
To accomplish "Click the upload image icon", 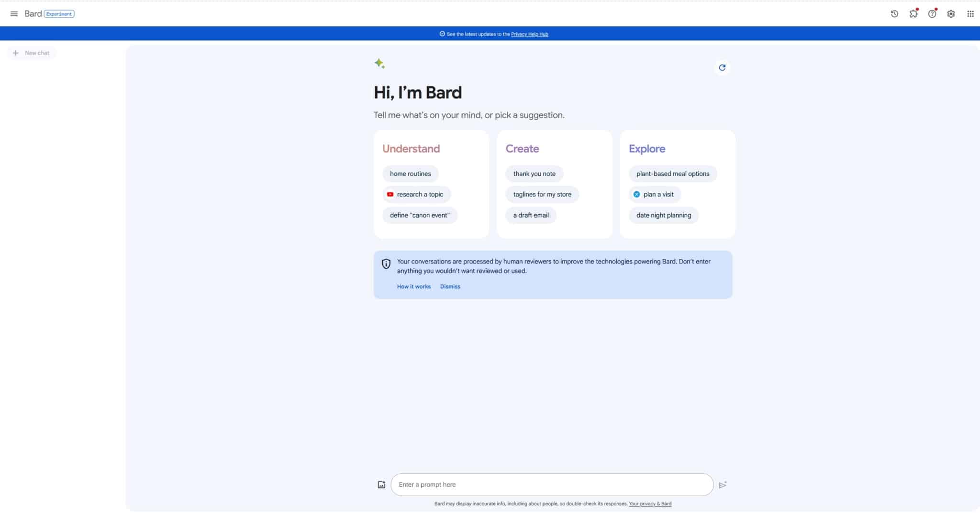I will (381, 484).
